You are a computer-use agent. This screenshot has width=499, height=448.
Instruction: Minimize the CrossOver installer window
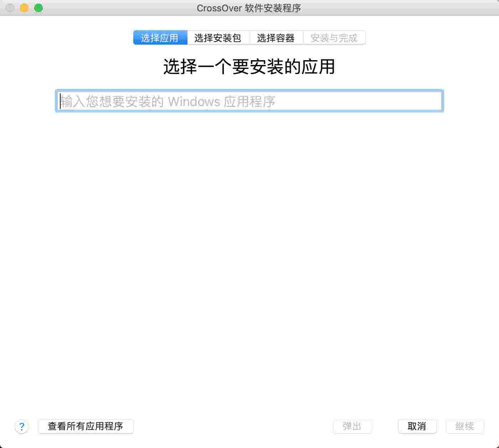click(24, 8)
